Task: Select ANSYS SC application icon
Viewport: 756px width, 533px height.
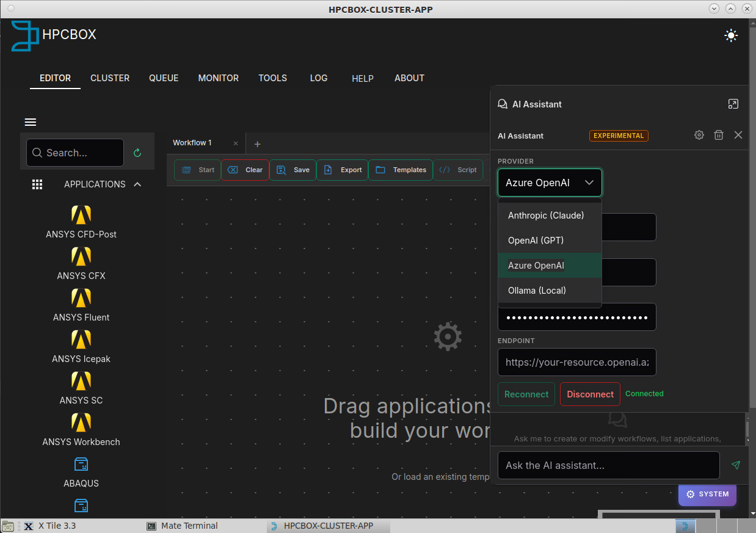Action: click(81, 381)
